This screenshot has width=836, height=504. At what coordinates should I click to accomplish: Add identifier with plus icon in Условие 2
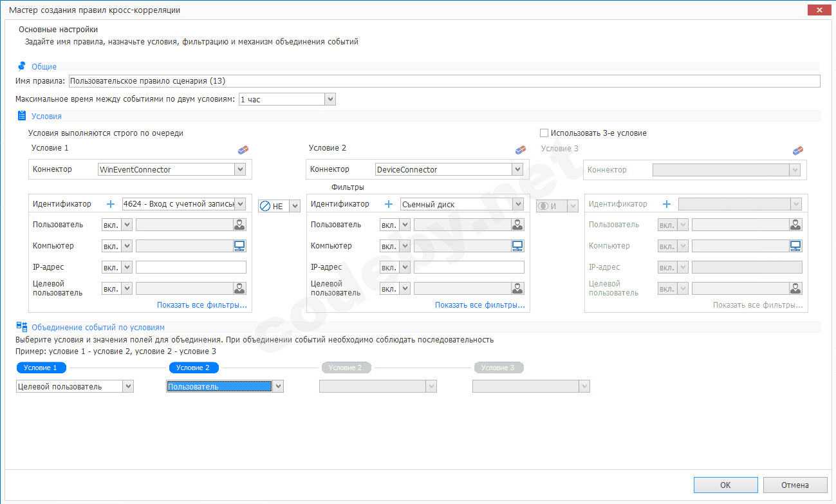[x=388, y=204]
